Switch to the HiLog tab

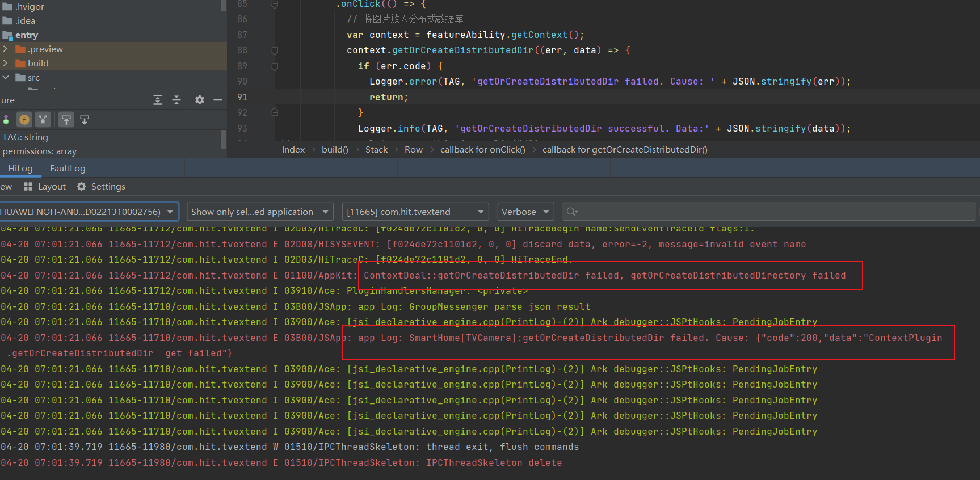tap(20, 168)
